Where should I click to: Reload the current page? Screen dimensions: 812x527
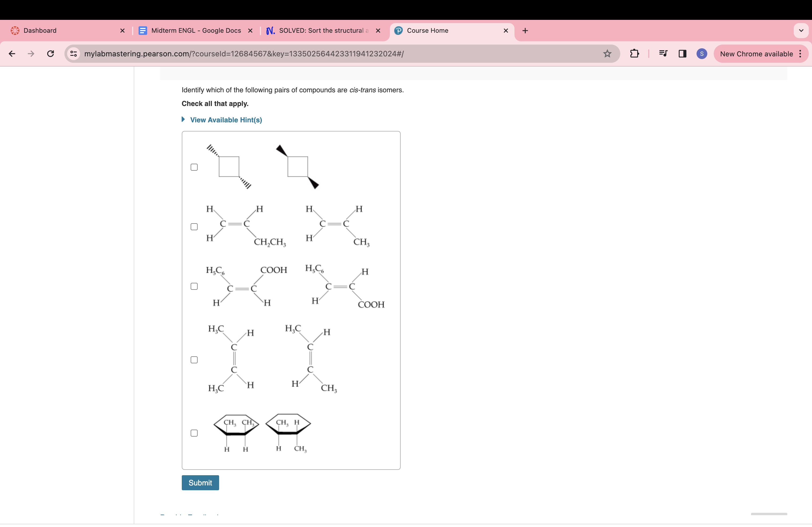[50, 53]
